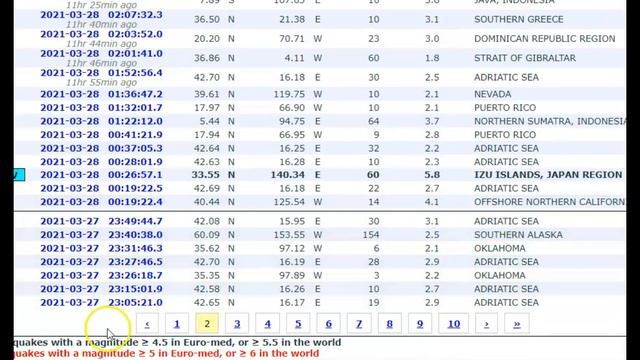Open the 23:15:01.9 Adriatic Sea quake

coord(101,289)
